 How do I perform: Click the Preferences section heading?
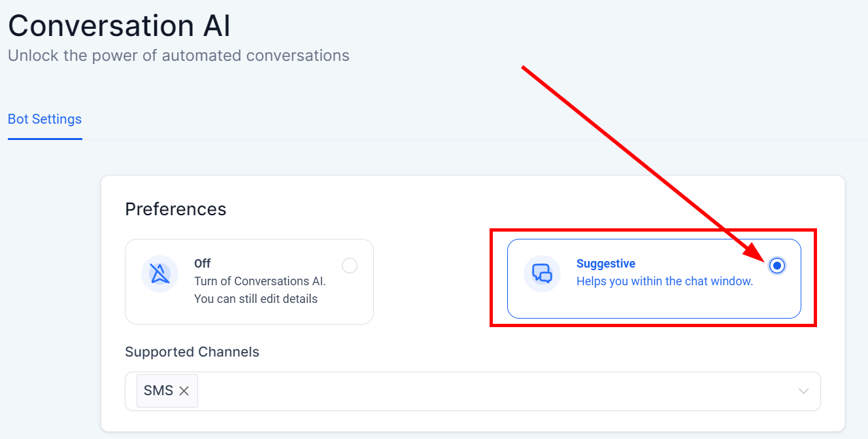click(x=175, y=209)
